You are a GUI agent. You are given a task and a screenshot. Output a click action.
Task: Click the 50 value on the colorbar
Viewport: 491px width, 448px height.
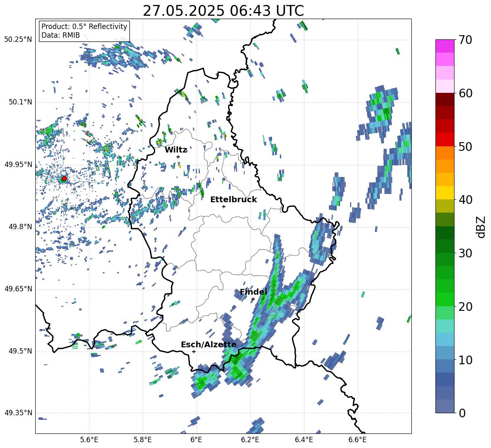pos(465,146)
